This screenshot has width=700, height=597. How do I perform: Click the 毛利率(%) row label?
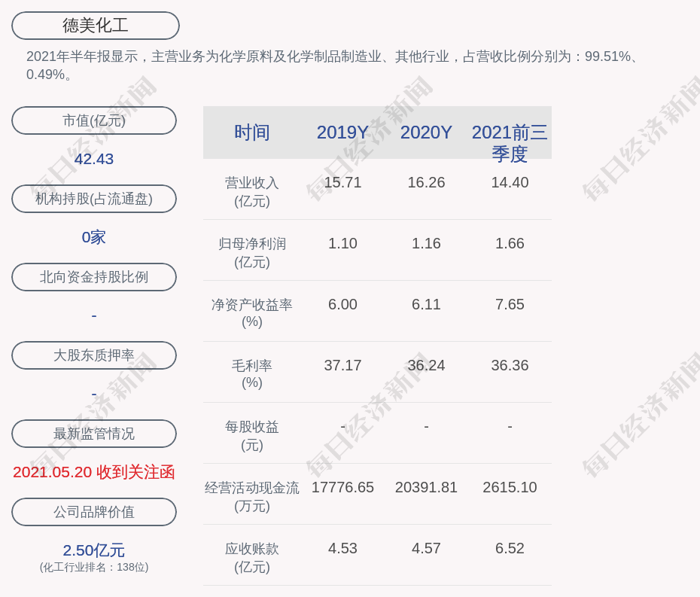252,374
